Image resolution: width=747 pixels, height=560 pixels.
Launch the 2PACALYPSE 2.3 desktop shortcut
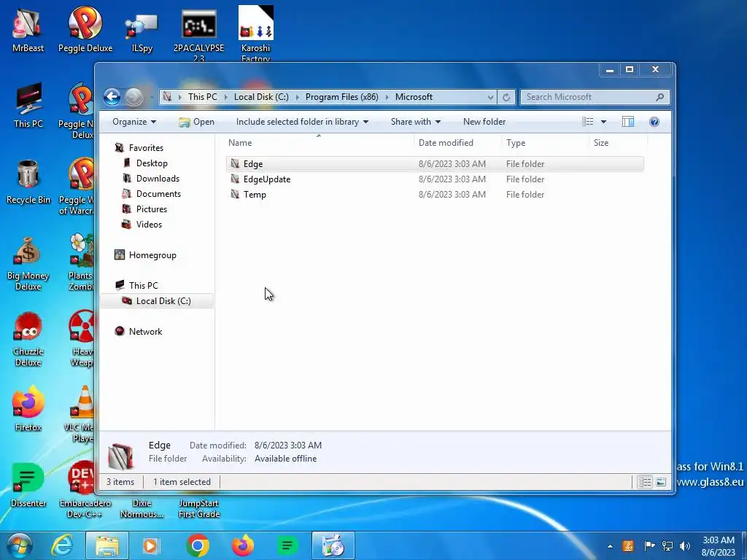[198, 34]
